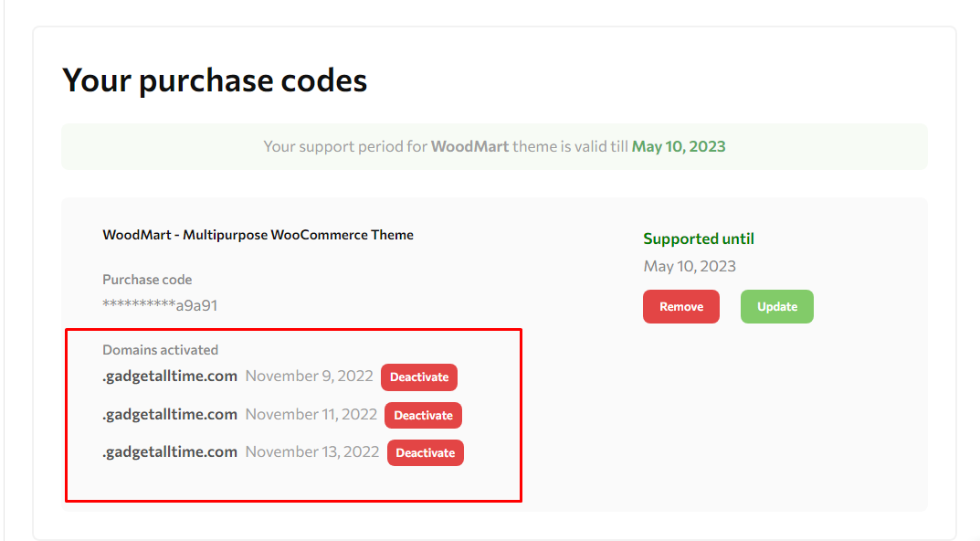Viewport: 980px width, 541px height.
Task: Click the November 11, 2022 activation date
Action: [x=311, y=414]
